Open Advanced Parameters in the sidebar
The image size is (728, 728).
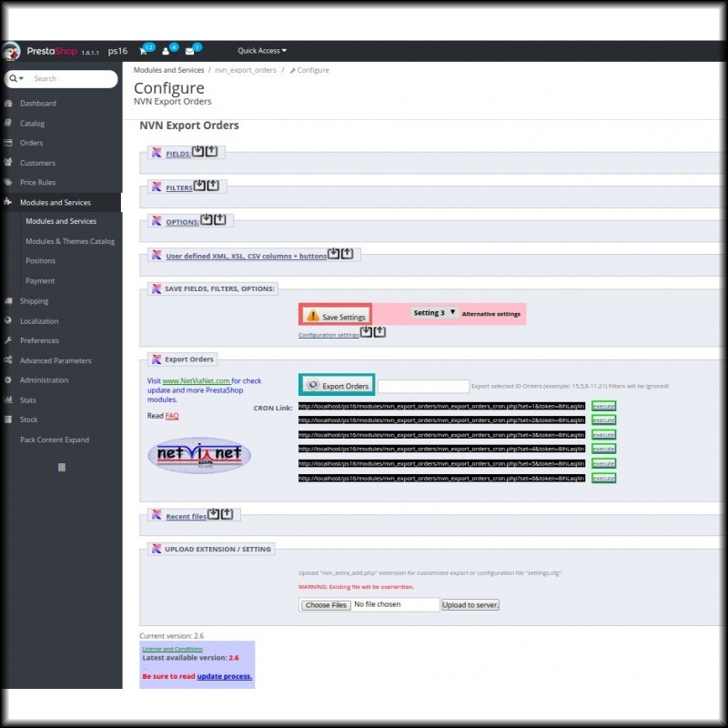point(56,360)
